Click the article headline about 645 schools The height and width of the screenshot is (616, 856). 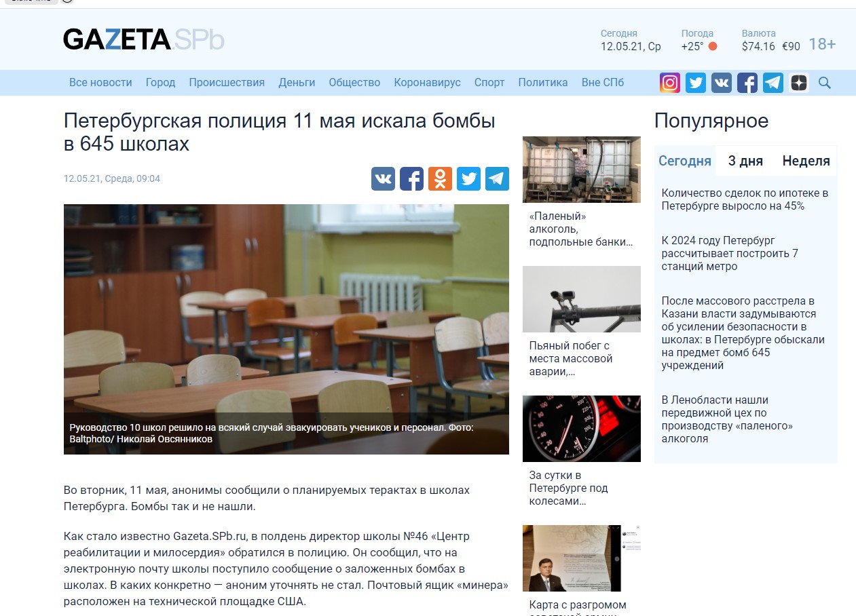pos(280,133)
